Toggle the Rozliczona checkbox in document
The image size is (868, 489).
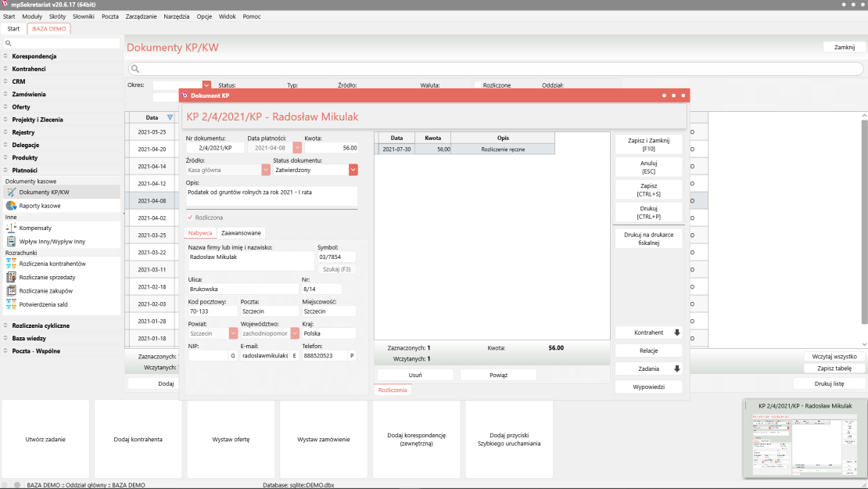(190, 218)
